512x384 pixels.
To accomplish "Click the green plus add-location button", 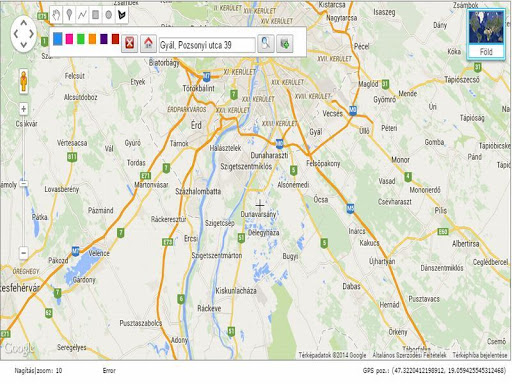I will click(285, 43).
